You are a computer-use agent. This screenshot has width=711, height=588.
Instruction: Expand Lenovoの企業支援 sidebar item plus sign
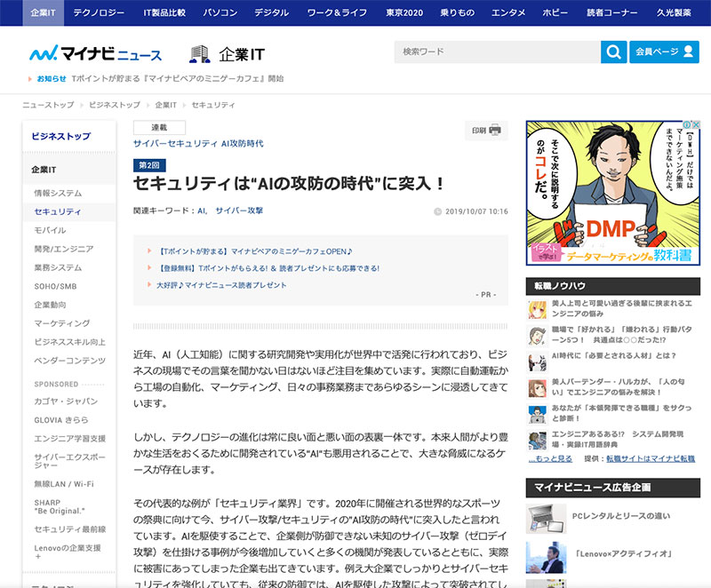(37, 555)
